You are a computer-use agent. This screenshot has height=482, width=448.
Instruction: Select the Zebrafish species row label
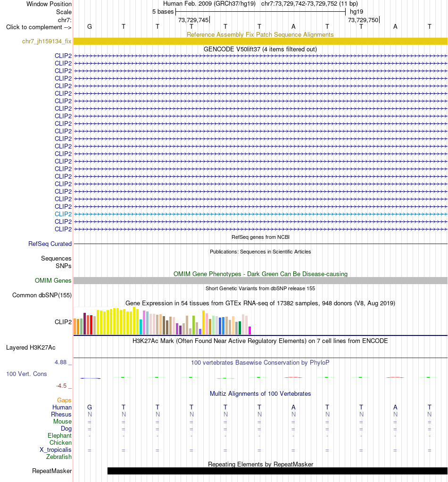pos(59,457)
